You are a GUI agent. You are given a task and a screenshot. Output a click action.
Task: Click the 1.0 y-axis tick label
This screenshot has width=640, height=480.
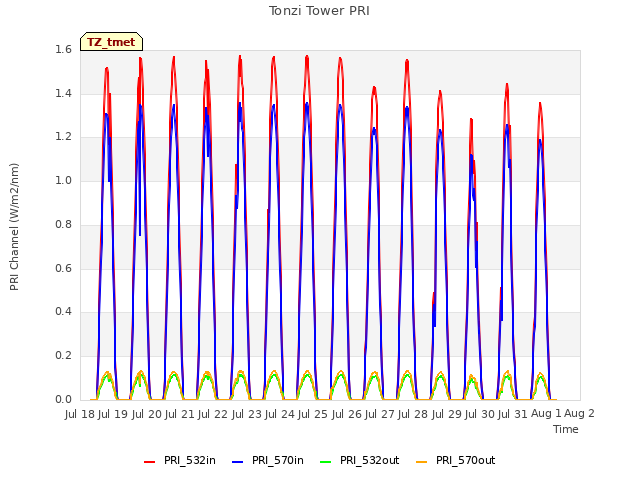click(x=63, y=181)
